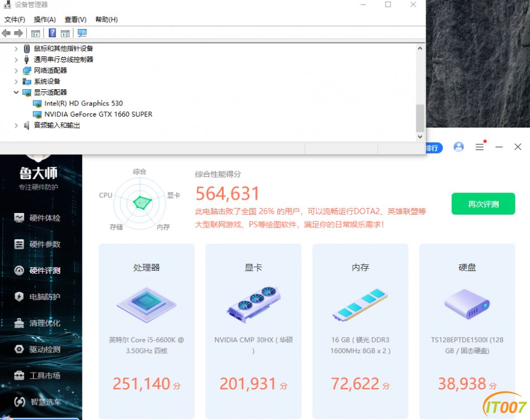Open 工具市场 in the sidebar
This screenshot has height=420, width=530.
pyautogui.click(x=37, y=375)
